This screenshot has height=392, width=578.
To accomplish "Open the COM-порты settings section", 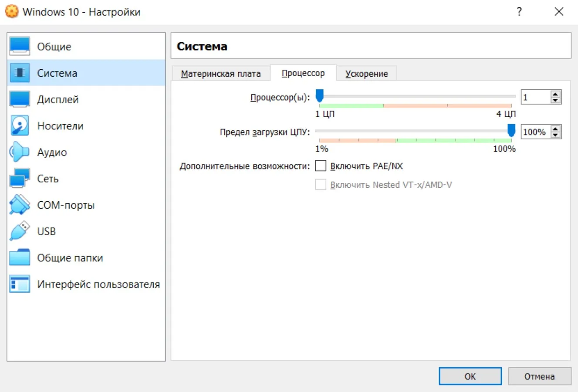I will click(x=86, y=205).
